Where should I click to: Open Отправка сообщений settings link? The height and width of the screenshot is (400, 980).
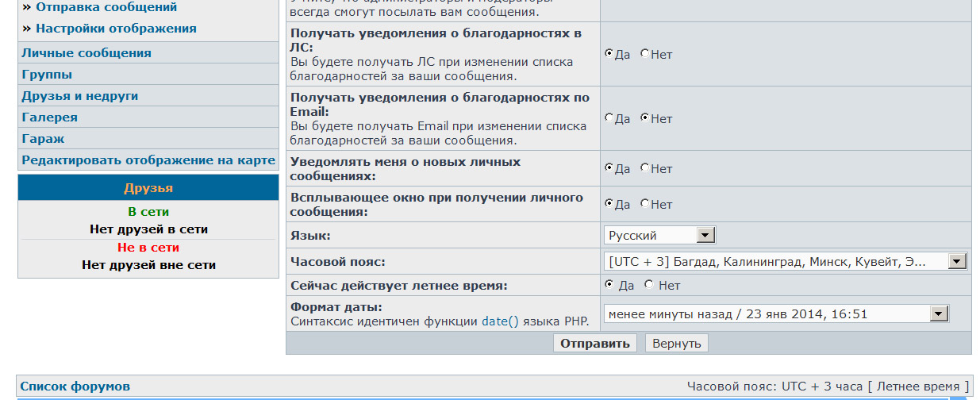[106, 7]
